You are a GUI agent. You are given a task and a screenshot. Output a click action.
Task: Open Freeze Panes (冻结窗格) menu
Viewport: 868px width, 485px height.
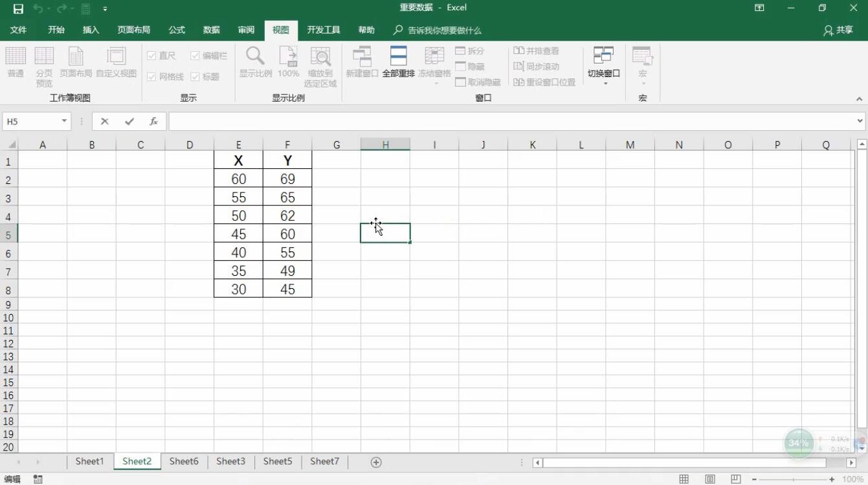tap(434, 65)
